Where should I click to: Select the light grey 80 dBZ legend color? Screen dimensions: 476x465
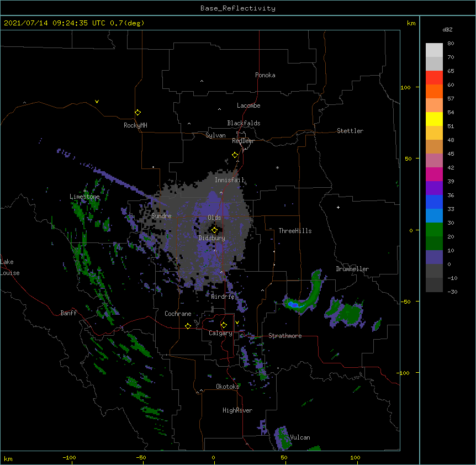[434, 50]
